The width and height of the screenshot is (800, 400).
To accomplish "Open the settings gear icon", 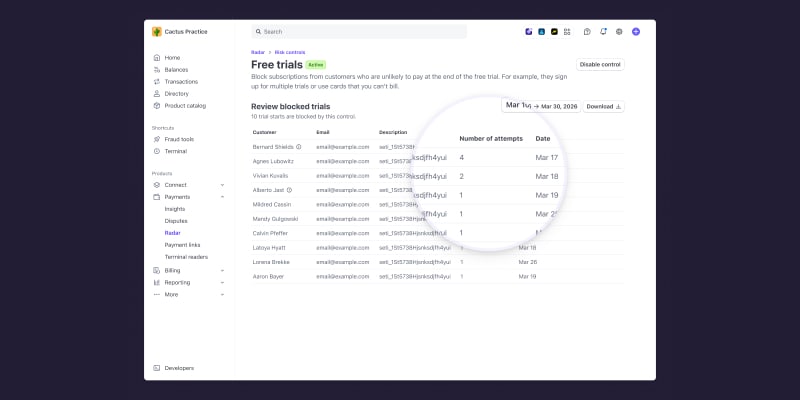I will pyautogui.click(x=619, y=32).
